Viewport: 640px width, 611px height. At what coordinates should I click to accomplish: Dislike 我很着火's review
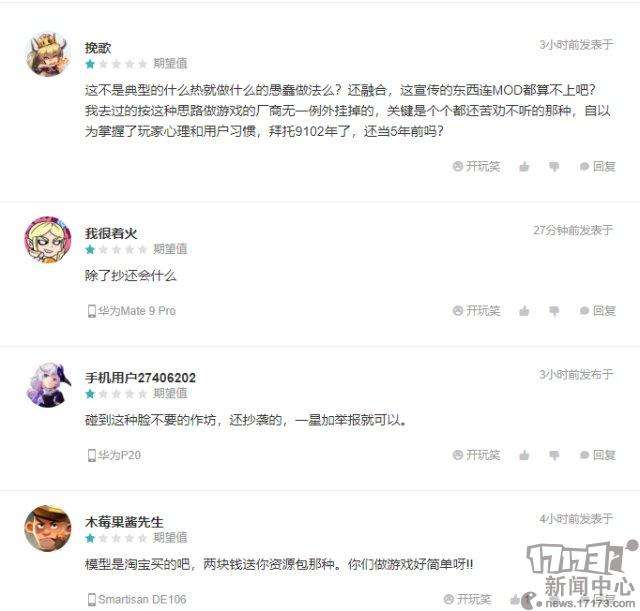pyautogui.click(x=554, y=311)
